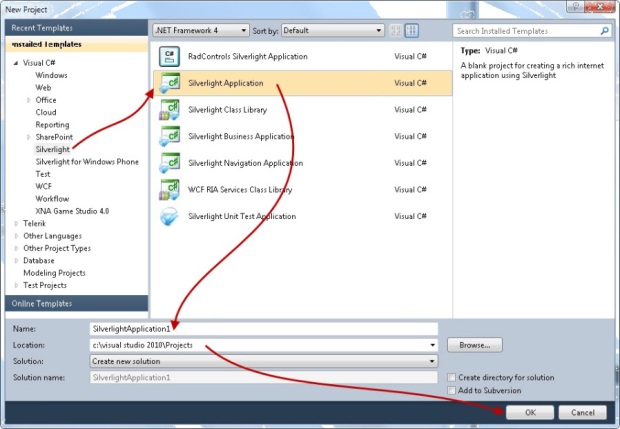
Task: Click the Silverlight Unit Test Application icon
Action: [169, 216]
